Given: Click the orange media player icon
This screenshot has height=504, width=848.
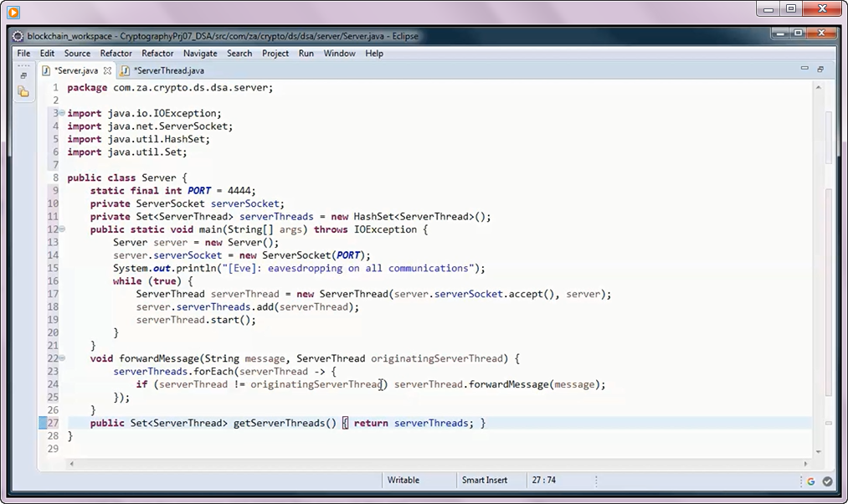Looking at the screenshot, I should pyautogui.click(x=13, y=12).
